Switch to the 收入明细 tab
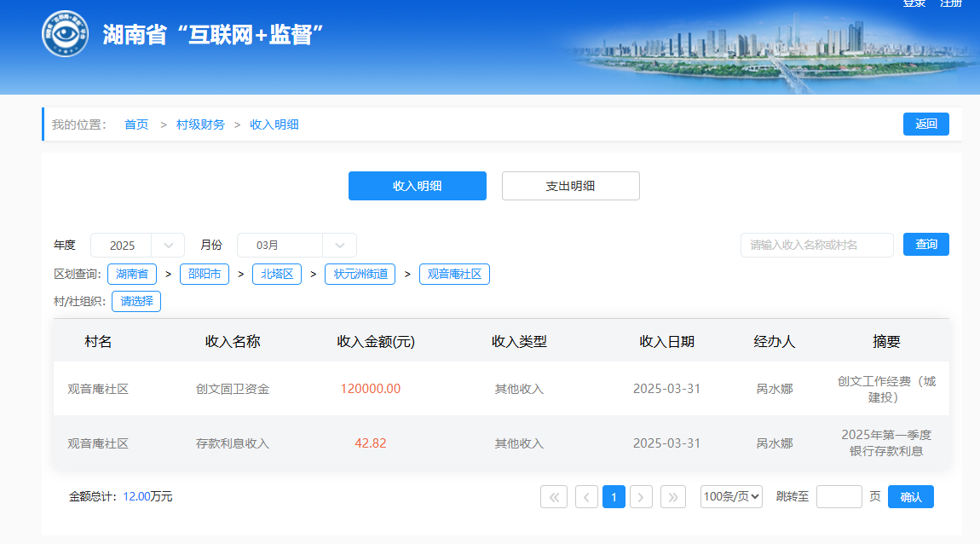980x544 pixels. tap(417, 186)
